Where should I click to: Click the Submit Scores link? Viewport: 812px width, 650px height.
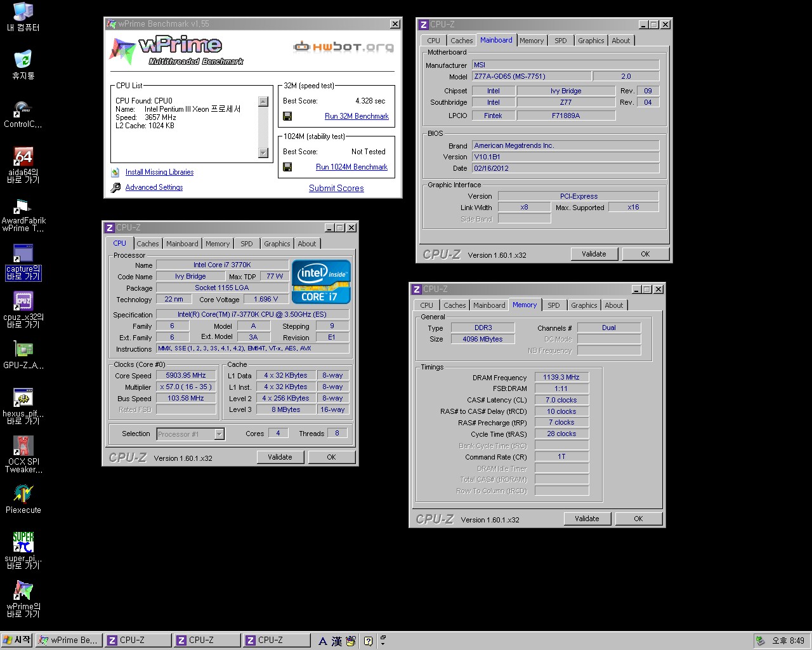(336, 189)
